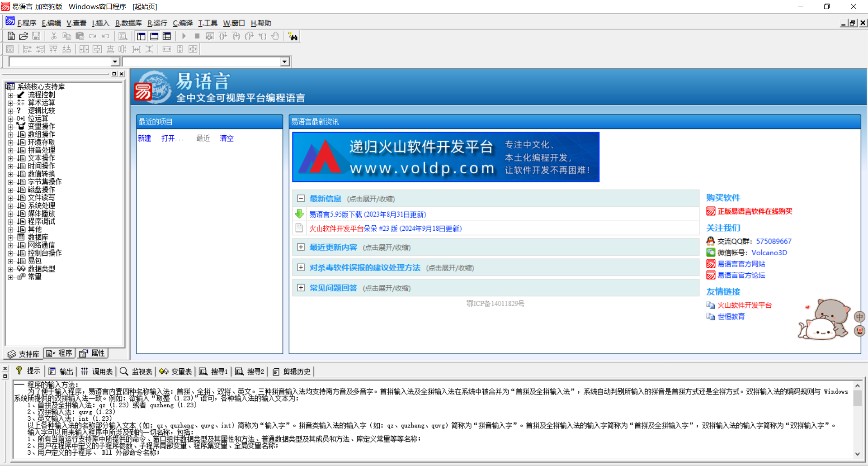Open the T.工具 menu
868x466 pixels.
click(208, 23)
